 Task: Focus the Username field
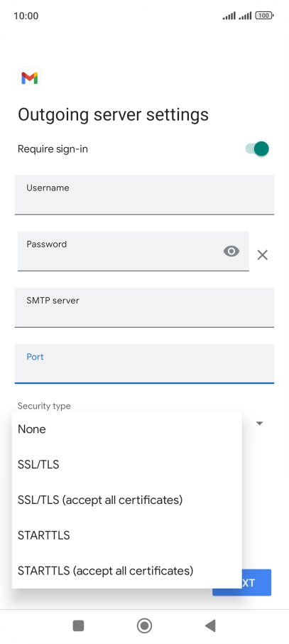click(144, 195)
